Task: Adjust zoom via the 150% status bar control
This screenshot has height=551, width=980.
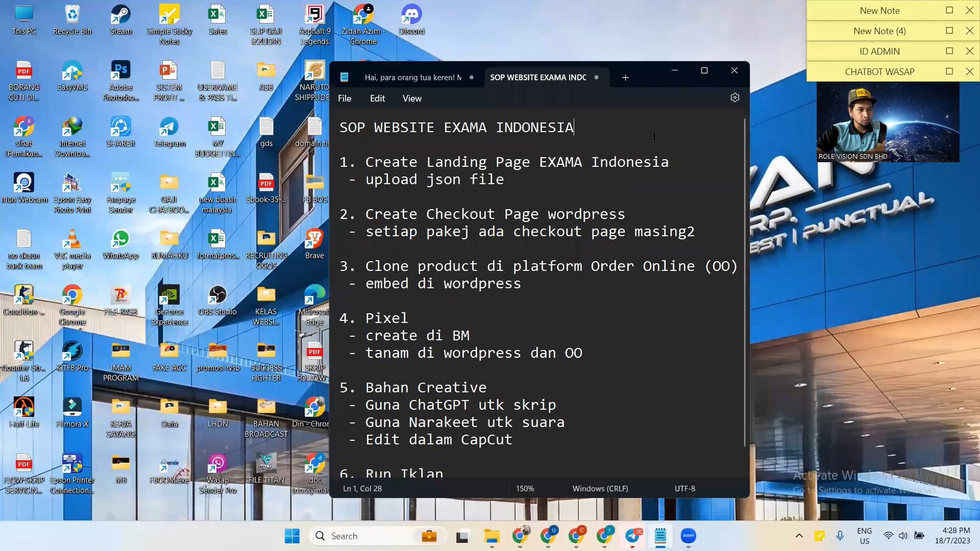Action: point(525,488)
